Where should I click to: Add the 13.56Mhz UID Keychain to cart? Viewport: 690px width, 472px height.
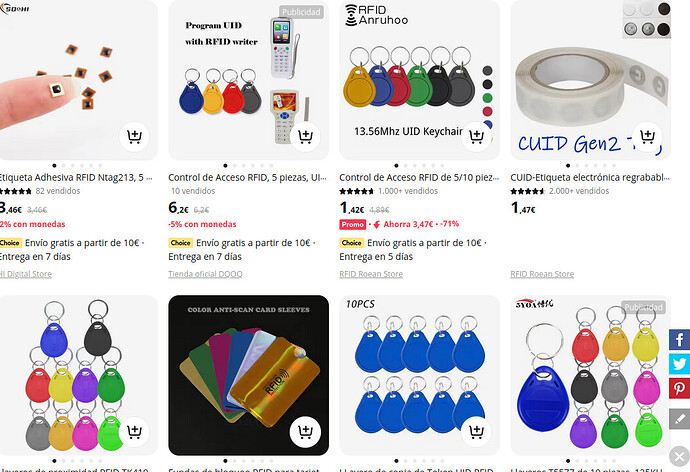476,136
